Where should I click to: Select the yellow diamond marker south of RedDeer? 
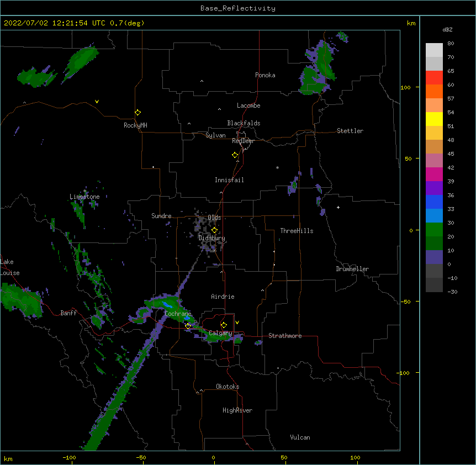coord(235,155)
